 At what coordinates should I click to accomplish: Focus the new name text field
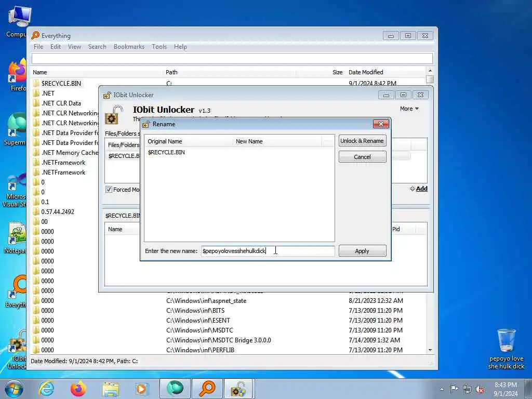[268, 251]
